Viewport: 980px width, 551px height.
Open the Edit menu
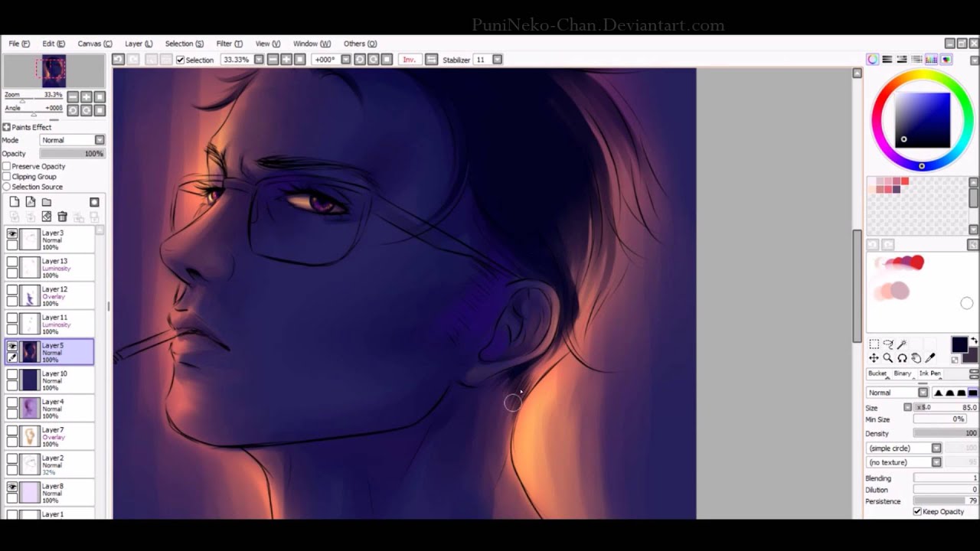pos(54,44)
